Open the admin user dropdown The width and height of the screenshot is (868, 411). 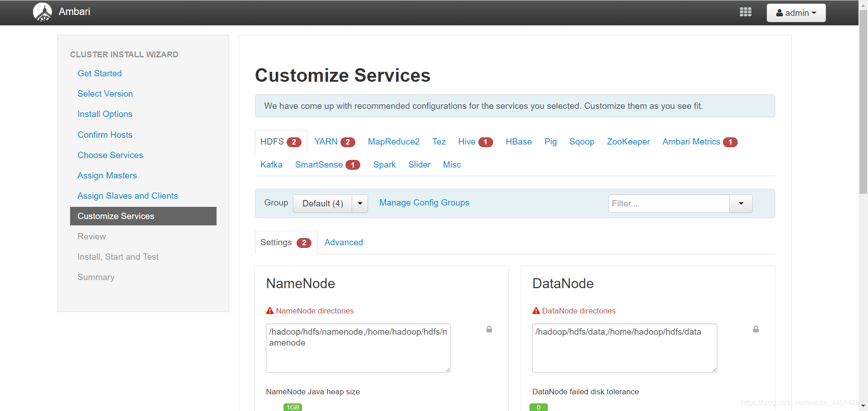click(796, 13)
